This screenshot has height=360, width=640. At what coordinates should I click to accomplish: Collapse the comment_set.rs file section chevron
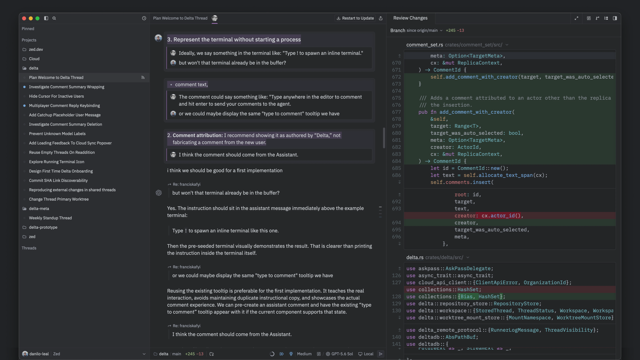[507, 45]
